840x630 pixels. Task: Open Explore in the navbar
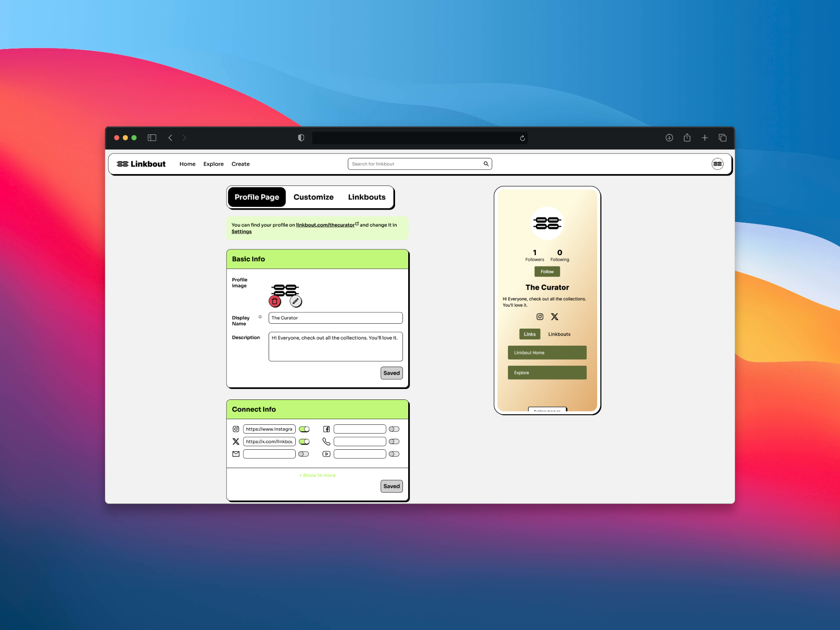tap(213, 164)
